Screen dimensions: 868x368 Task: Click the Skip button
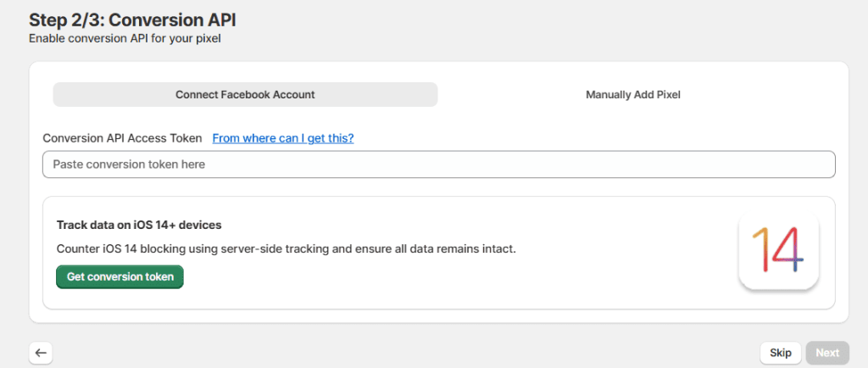pos(780,353)
